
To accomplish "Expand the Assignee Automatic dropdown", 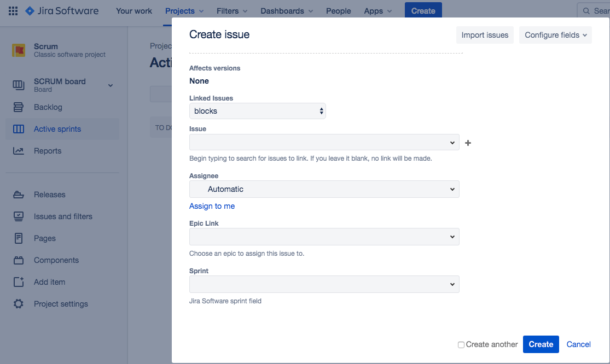I will 324,189.
